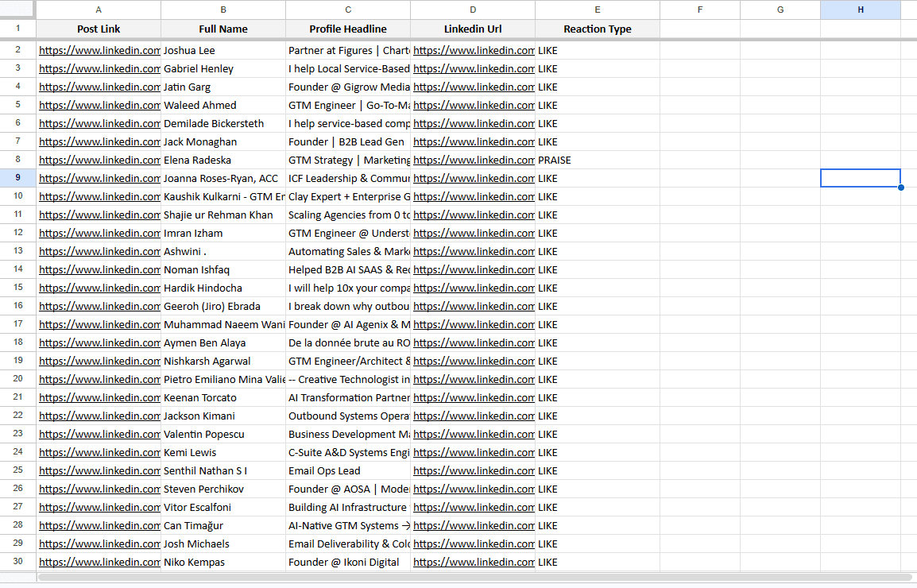Click the Reaction Type header cell
917x588 pixels.
coord(597,29)
